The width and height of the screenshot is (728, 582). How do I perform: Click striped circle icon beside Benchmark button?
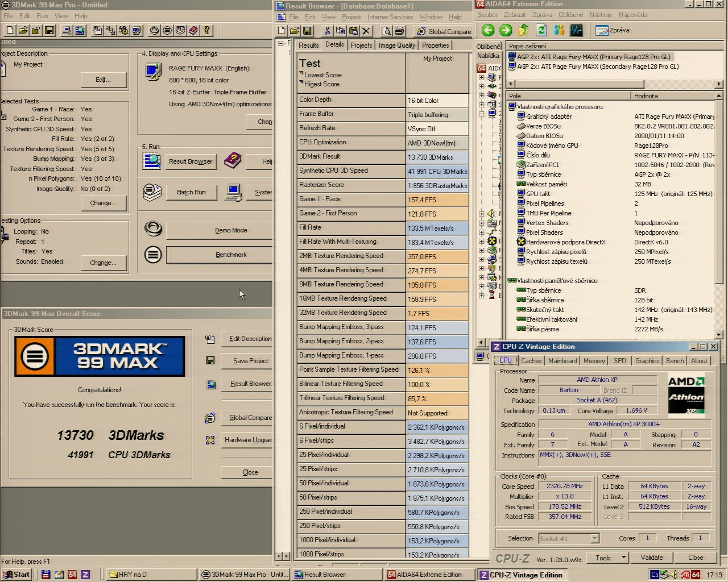click(x=153, y=255)
